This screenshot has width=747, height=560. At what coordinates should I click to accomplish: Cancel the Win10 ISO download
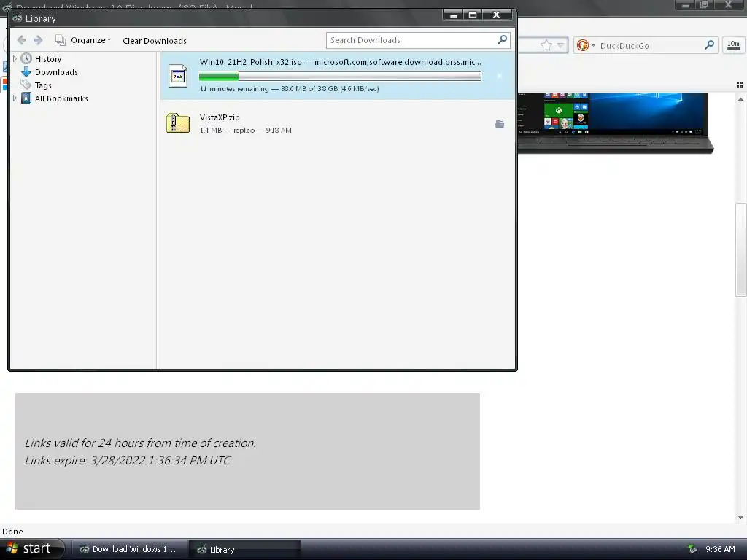499,76
